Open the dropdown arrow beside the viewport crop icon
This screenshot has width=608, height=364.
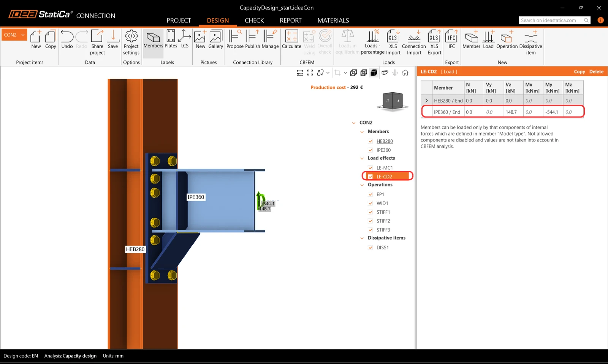click(345, 73)
